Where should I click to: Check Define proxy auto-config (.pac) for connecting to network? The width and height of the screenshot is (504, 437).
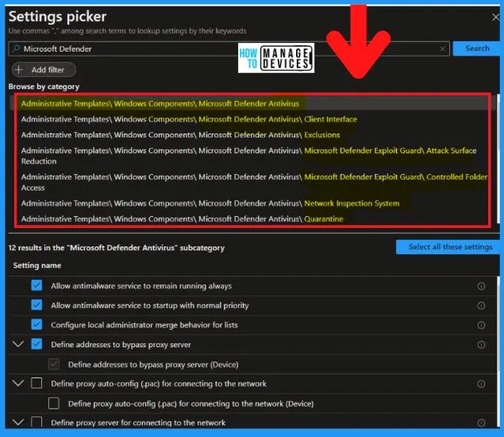point(37,383)
